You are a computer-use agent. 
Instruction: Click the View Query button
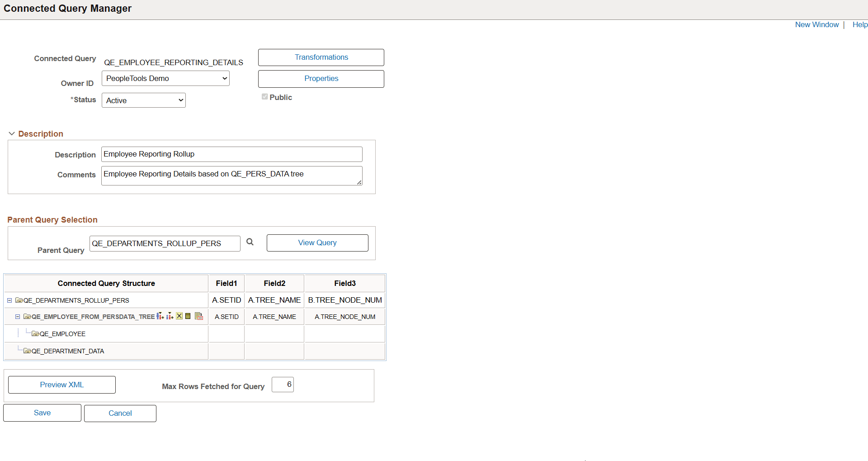coord(317,242)
